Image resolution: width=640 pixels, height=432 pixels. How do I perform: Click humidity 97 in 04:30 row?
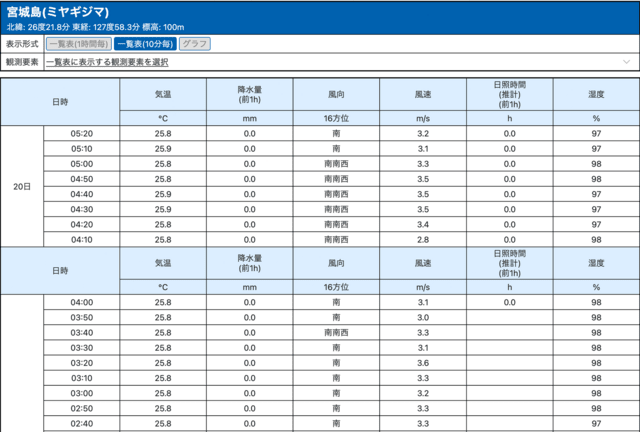click(x=596, y=209)
